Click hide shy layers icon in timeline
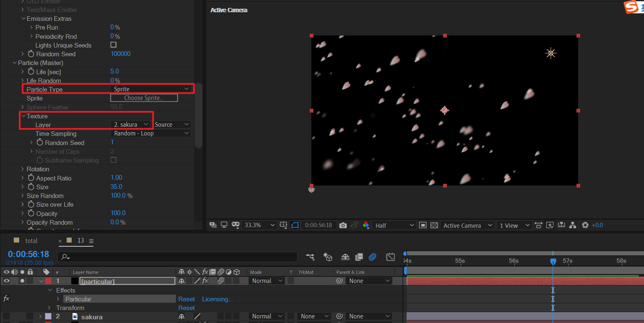This screenshot has height=323, width=644. 345,257
